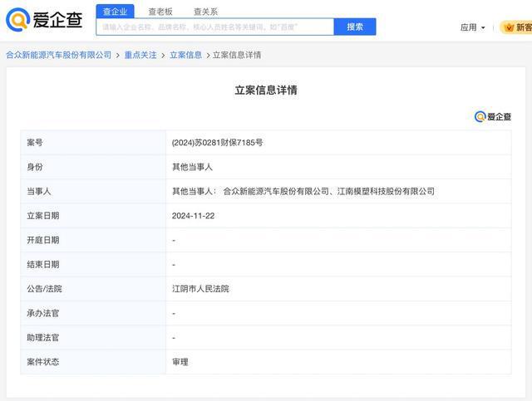The width and height of the screenshot is (532, 401).
Task: Select case number (2024)苏0281财保7185号
Action: 217,143
